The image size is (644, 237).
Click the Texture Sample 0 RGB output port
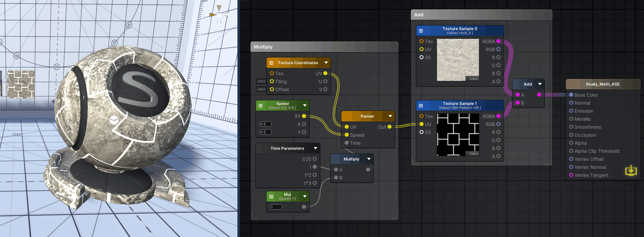point(498,49)
